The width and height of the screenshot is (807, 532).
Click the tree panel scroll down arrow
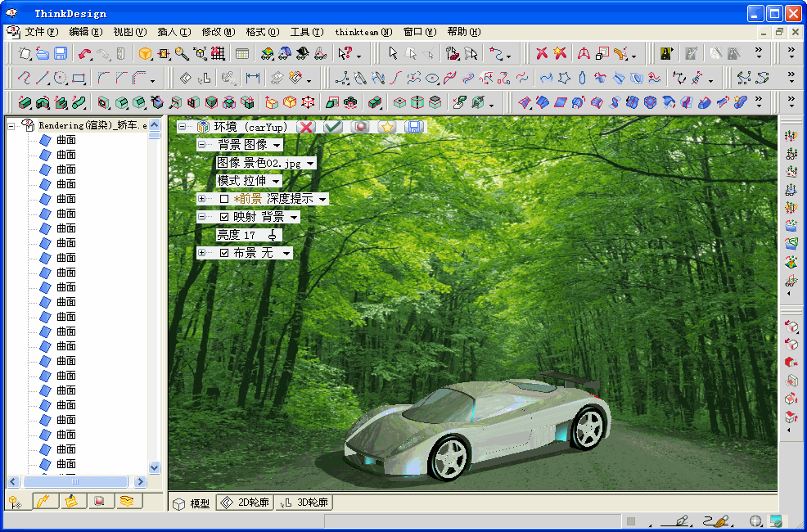[155, 467]
